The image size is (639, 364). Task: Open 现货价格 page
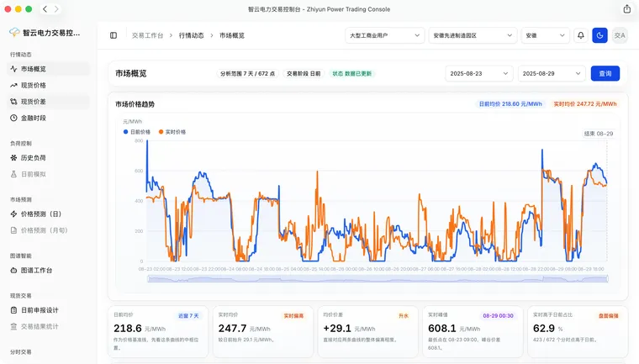pos(48,85)
